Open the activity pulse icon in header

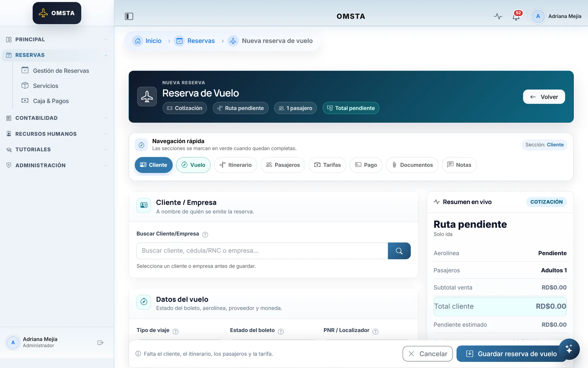click(x=498, y=16)
